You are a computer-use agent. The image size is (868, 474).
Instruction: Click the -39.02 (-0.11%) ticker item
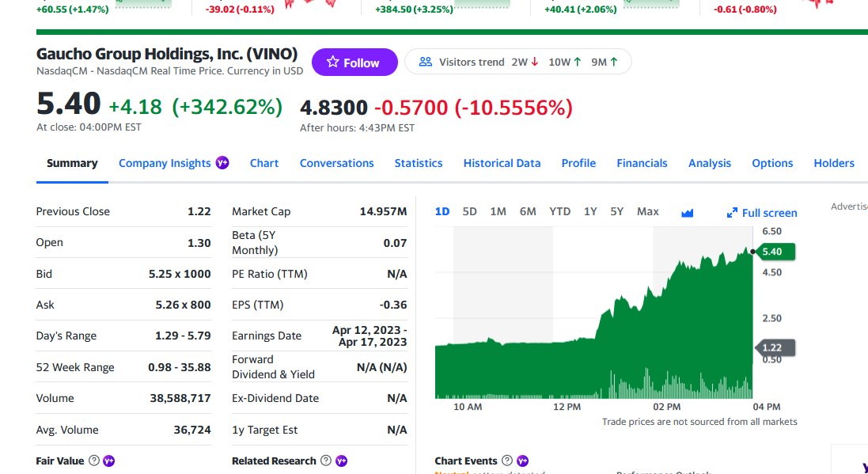[x=240, y=9]
